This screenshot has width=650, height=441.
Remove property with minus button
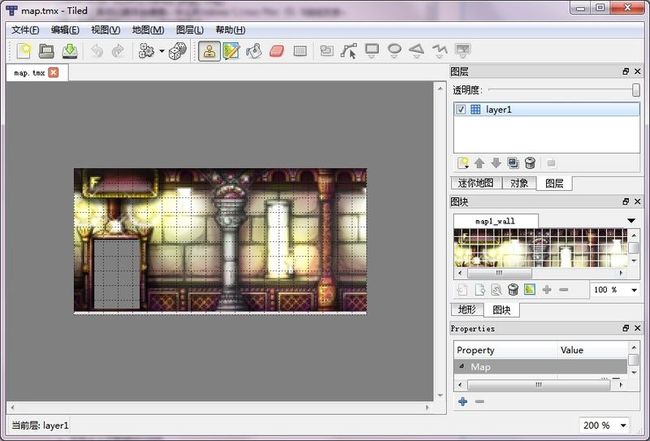coord(479,401)
